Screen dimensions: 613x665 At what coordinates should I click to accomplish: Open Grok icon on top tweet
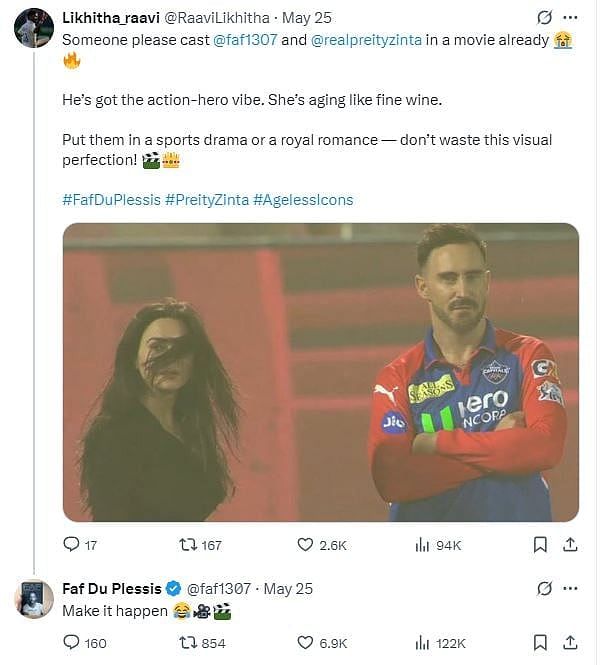tap(545, 18)
